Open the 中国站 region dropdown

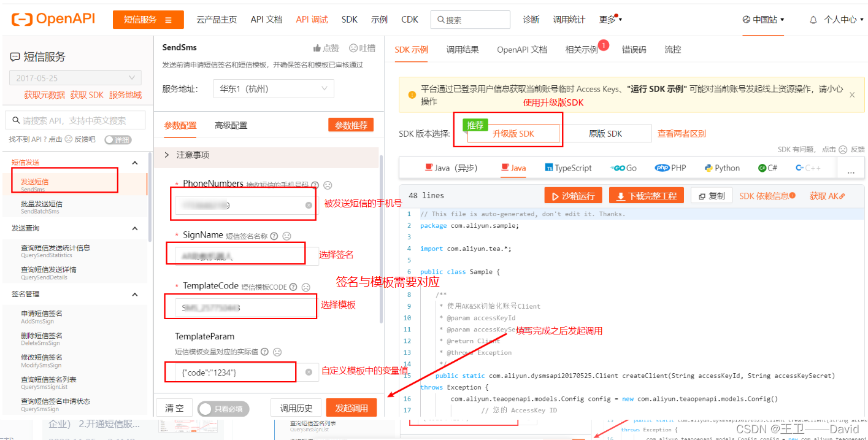click(x=762, y=20)
